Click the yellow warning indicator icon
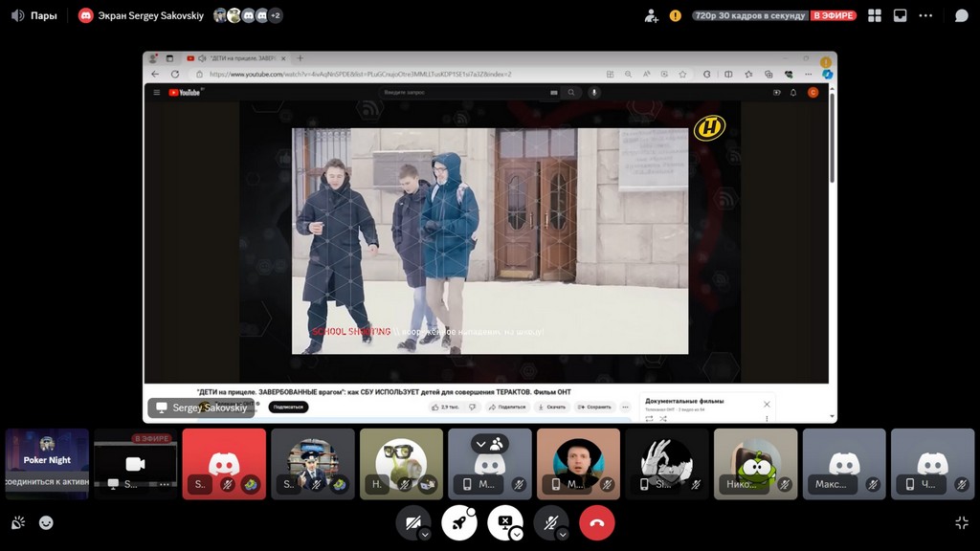 point(676,15)
